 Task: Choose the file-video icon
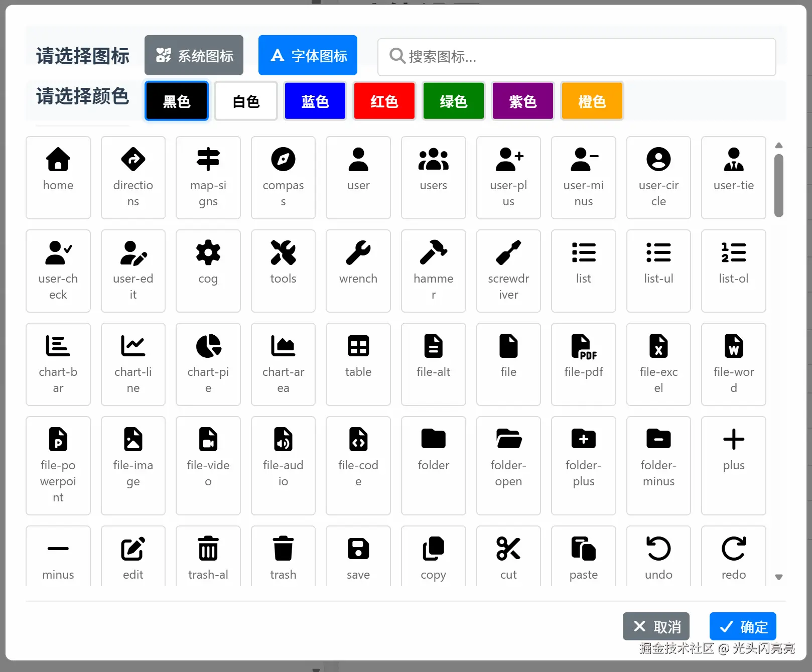tap(208, 465)
